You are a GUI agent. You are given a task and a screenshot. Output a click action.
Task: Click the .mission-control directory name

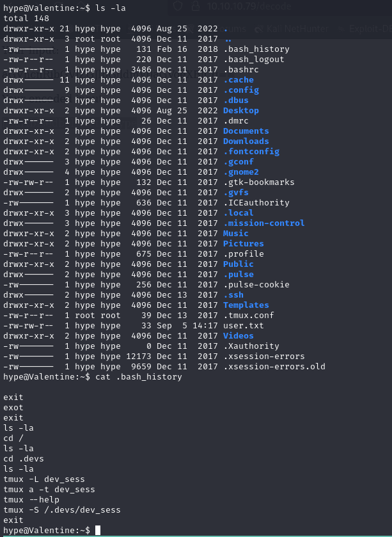pyautogui.click(x=263, y=223)
